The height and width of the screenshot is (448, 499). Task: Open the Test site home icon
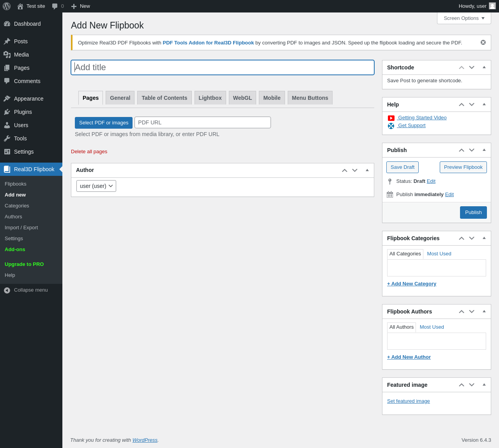point(20,6)
